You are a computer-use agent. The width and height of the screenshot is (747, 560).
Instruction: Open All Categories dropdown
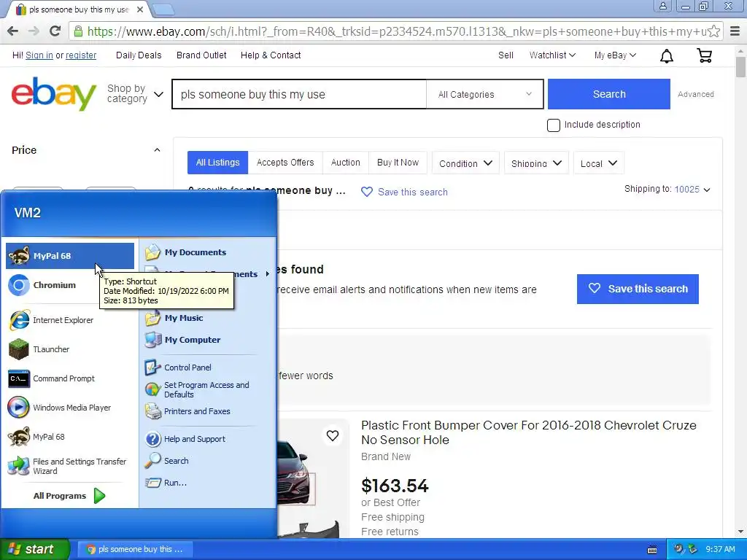[x=484, y=94]
